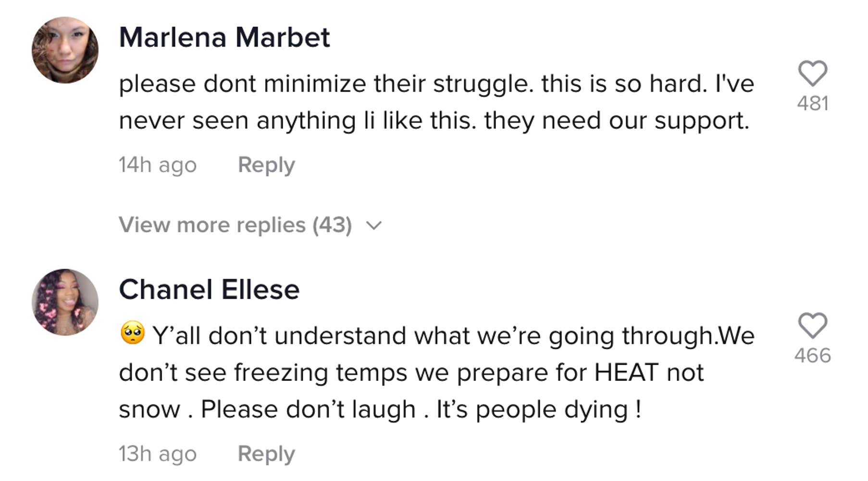Open Chanel Ellese's profile picture
This screenshot has width=868, height=481.
click(65, 302)
